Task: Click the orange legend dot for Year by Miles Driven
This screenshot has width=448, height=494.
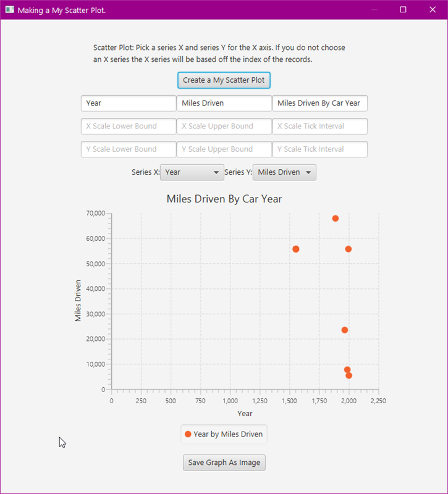Action: pyautogui.click(x=188, y=434)
